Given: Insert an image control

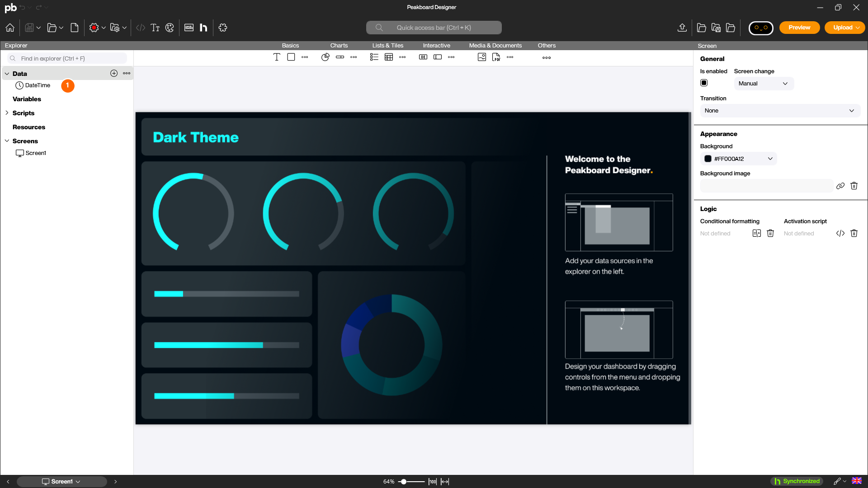Looking at the screenshot, I should click(x=482, y=57).
